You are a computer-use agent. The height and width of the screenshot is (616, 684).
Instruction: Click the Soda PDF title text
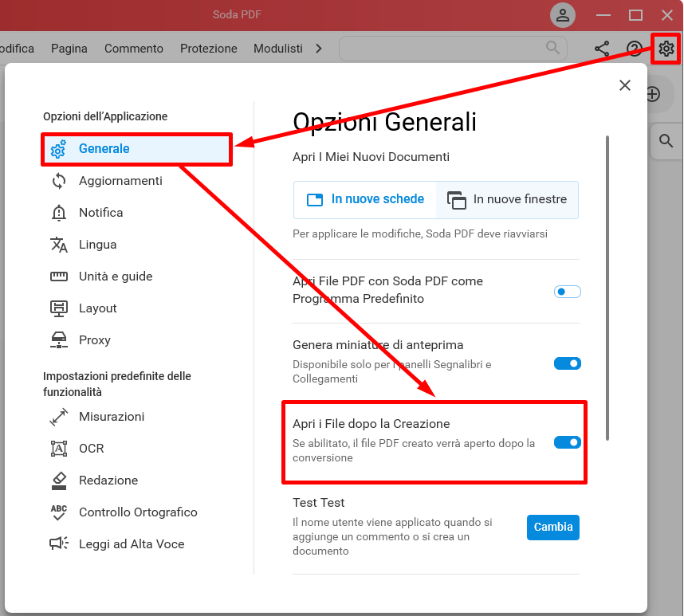pos(237,15)
